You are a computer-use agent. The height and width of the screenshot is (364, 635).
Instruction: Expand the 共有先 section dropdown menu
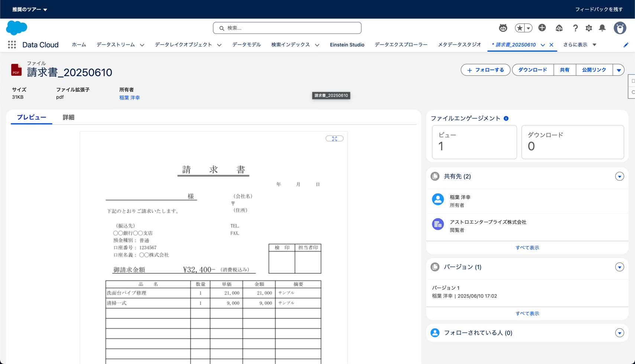(619, 177)
